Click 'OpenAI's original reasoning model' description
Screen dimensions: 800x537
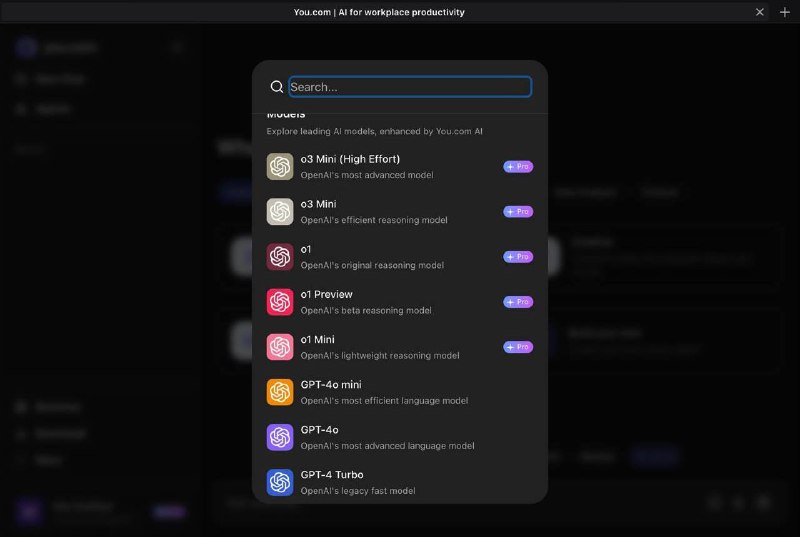(x=372, y=265)
